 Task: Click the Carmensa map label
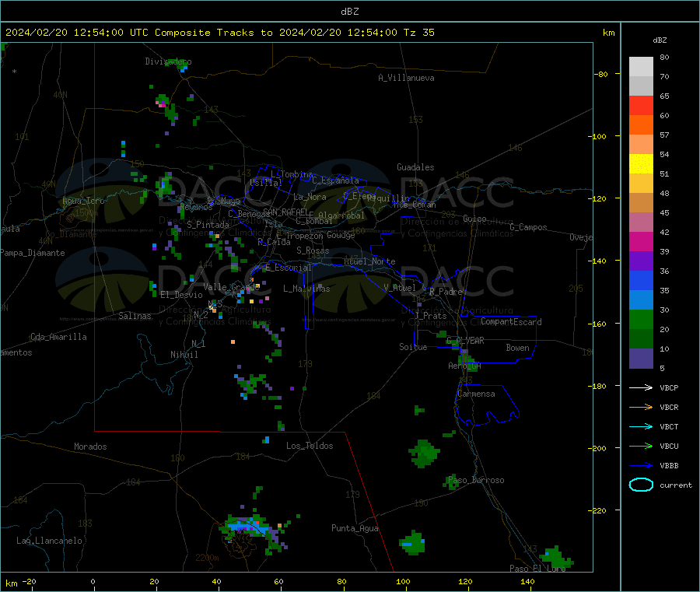[x=476, y=394]
